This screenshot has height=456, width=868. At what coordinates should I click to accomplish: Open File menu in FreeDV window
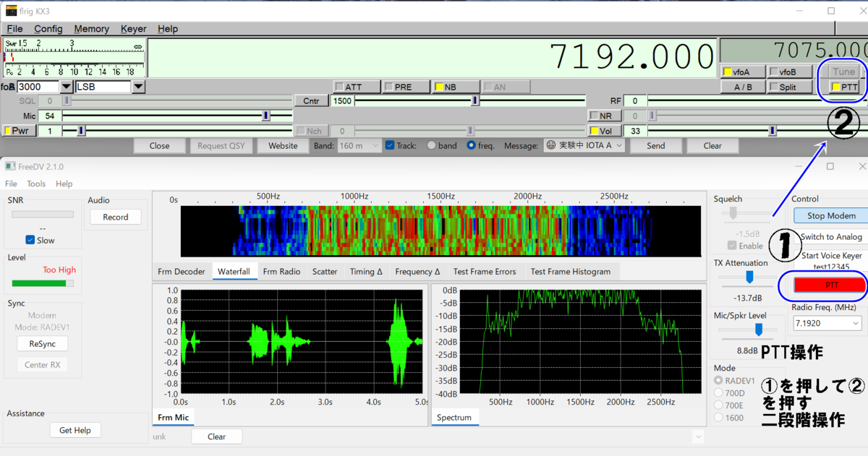pos(12,184)
